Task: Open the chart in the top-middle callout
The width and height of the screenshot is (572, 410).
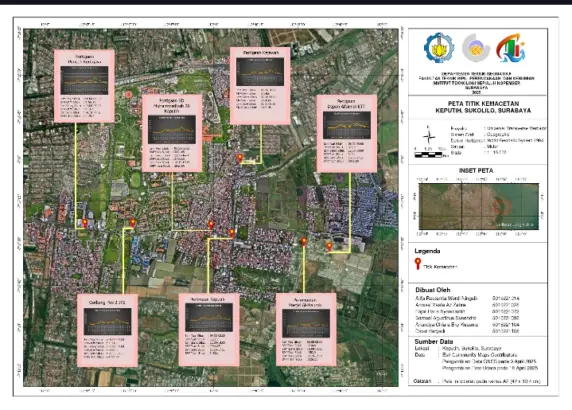Action: click(260, 71)
